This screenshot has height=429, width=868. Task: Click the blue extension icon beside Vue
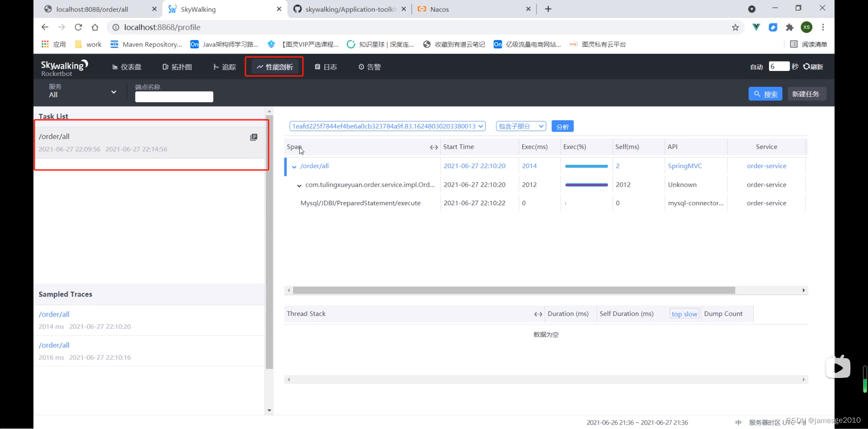773,27
